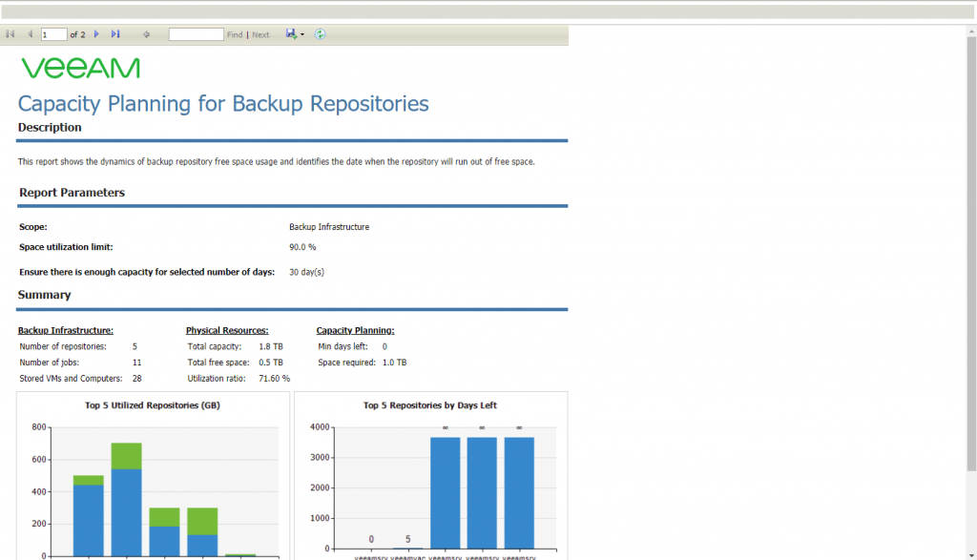
Task: Go to the previous report page
Action: pos(30,34)
